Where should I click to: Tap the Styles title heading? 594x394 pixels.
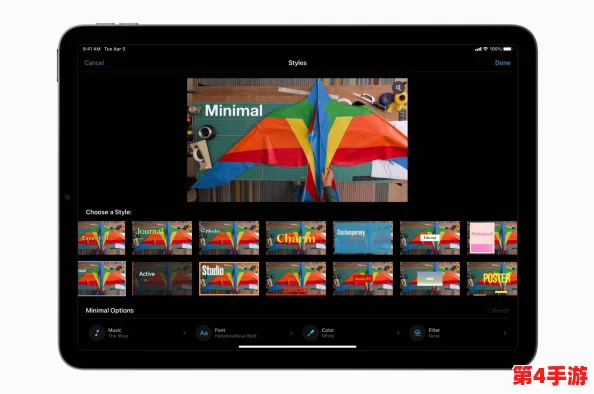pyautogui.click(x=297, y=63)
